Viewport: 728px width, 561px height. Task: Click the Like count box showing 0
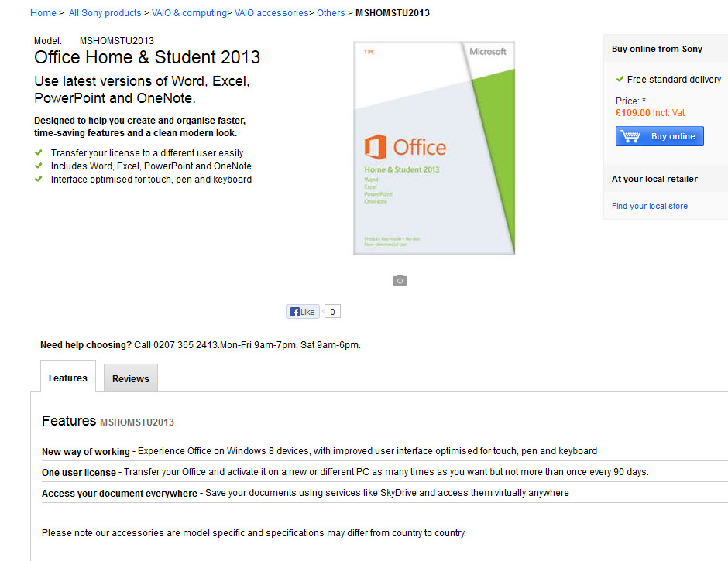click(332, 312)
